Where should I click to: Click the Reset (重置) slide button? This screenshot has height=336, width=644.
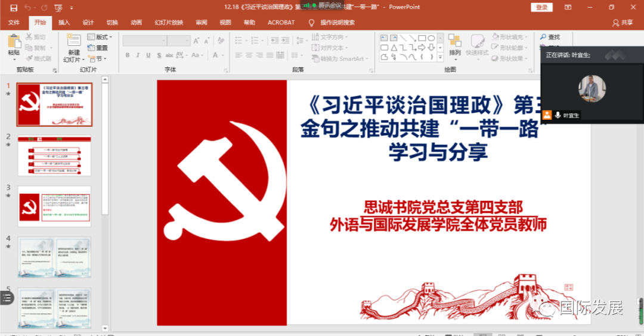coord(98,48)
